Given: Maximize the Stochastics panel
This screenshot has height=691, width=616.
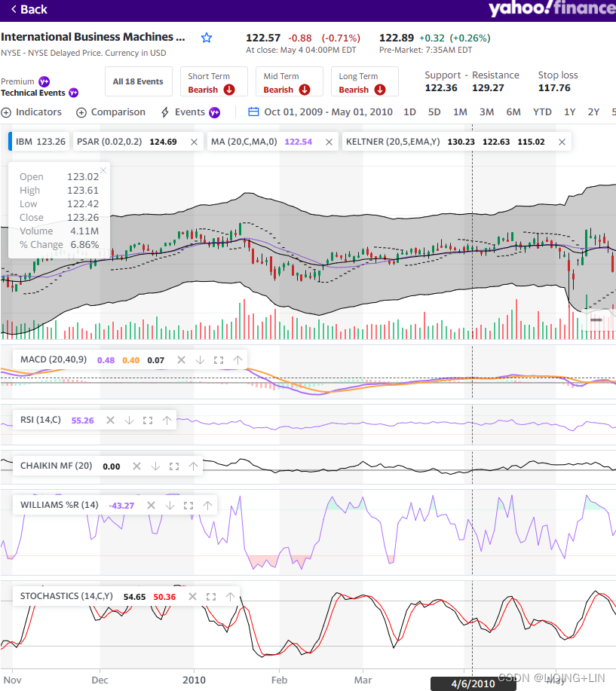Looking at the screenshot, I should 211,597.
